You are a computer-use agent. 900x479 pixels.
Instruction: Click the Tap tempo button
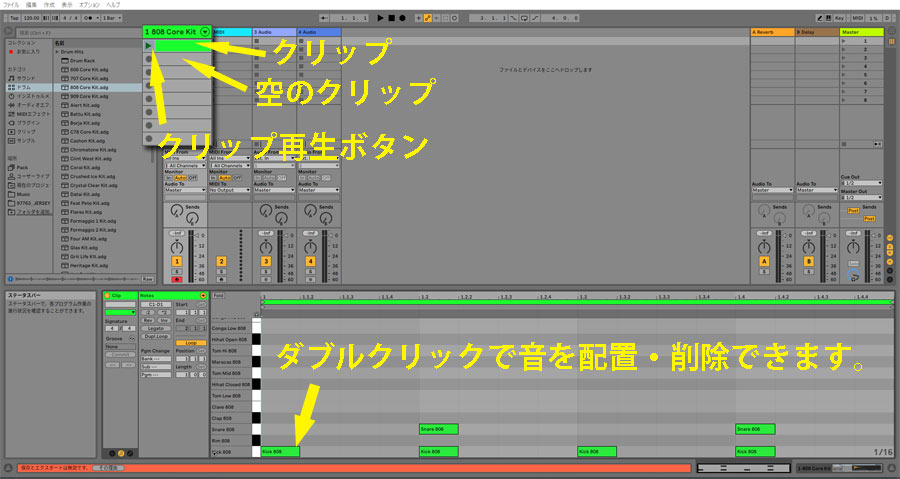14,18
